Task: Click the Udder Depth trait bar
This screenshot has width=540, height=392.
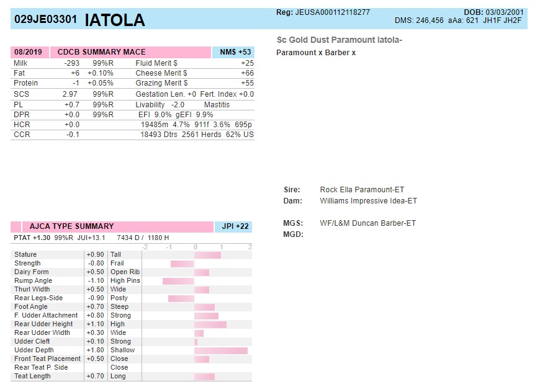Action: (221, 350)
